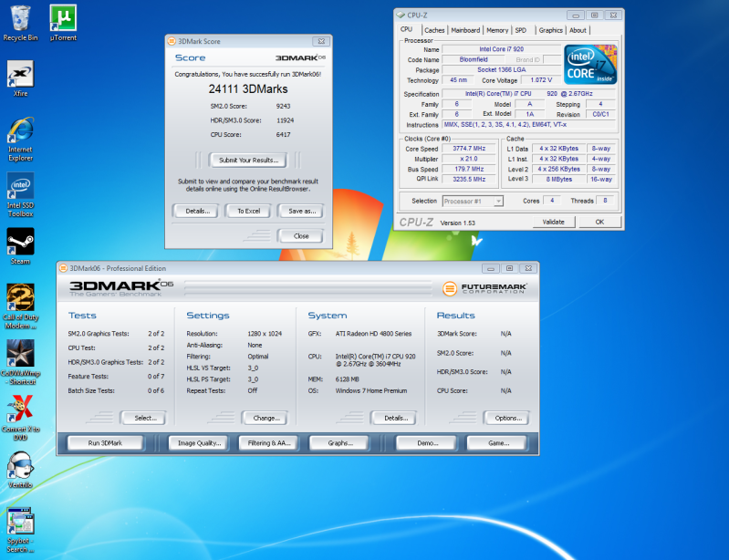This screenshot has height=560, width=729.
Task: Click the 3DMark06 logo in the main window
Action: pos(120,288)
